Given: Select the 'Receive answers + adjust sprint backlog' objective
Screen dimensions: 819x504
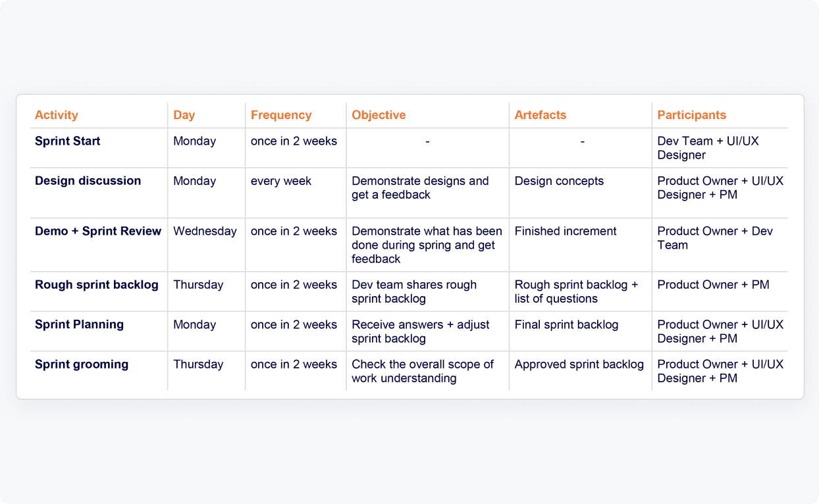Looking at the screenshot, I should click(x=421, y=332).
